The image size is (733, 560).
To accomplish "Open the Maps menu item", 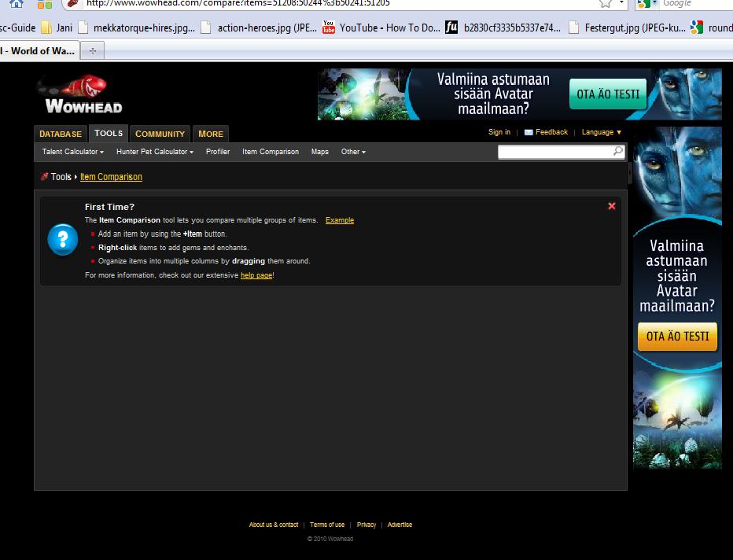I will [320, 152].
